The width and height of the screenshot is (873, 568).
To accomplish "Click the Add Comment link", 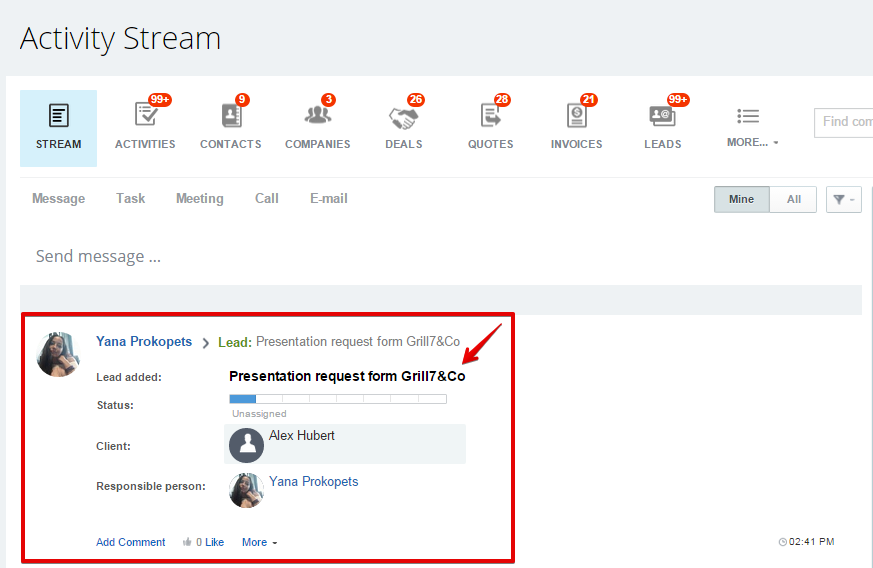I will click(x=130, y=542).
